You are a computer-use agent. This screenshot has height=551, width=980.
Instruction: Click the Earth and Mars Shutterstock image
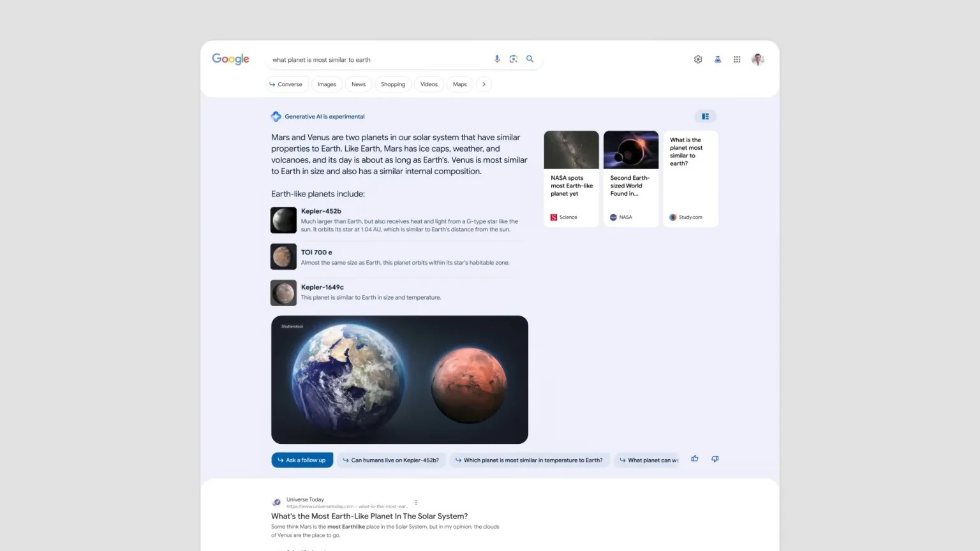tap(399, 379)
